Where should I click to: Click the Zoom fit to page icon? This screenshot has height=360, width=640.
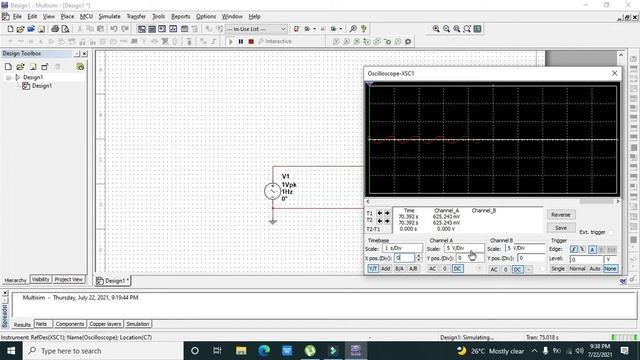click(467, 29)
